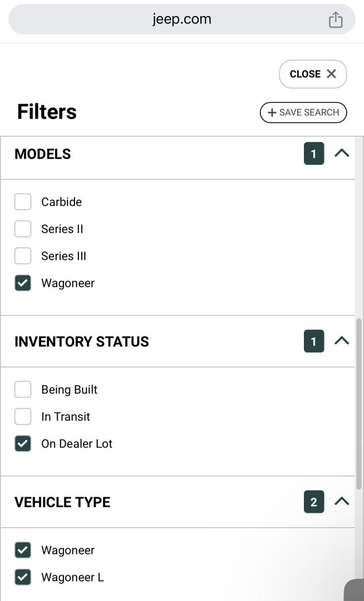This screenshot has height=601, width=364.
Task: Tap the jeep.com address bar
Action: (x=181, y=19)
